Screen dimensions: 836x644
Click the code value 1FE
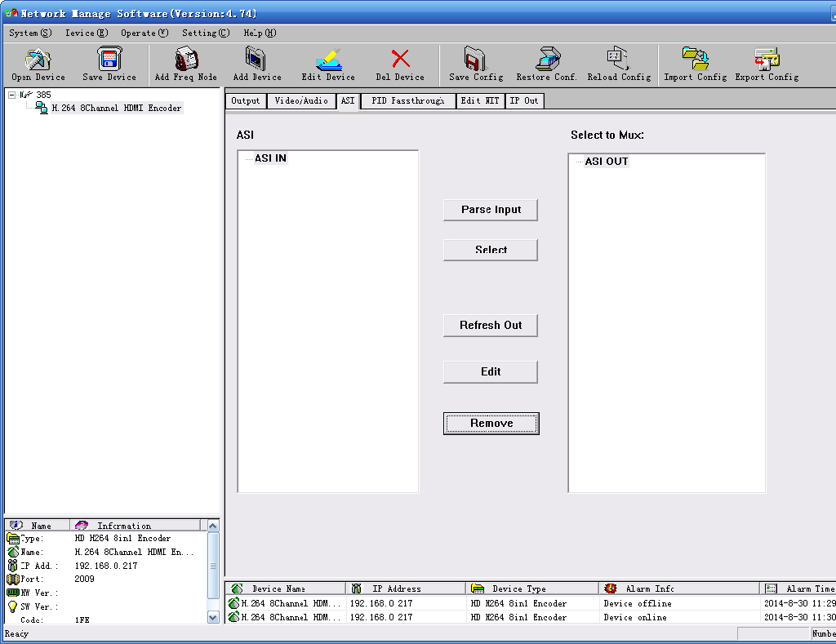(x=82, y=620)
